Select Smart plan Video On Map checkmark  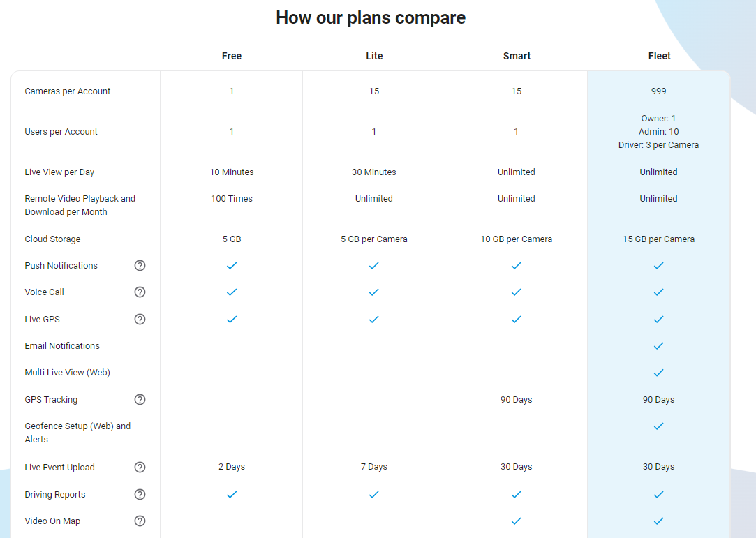[517, 521]
